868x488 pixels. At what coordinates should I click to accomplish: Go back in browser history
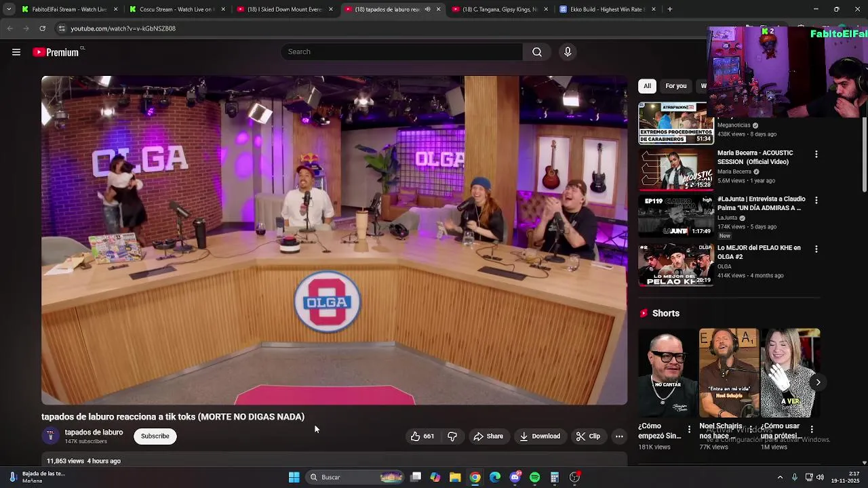pyautogui.click(x=9, y=28)
